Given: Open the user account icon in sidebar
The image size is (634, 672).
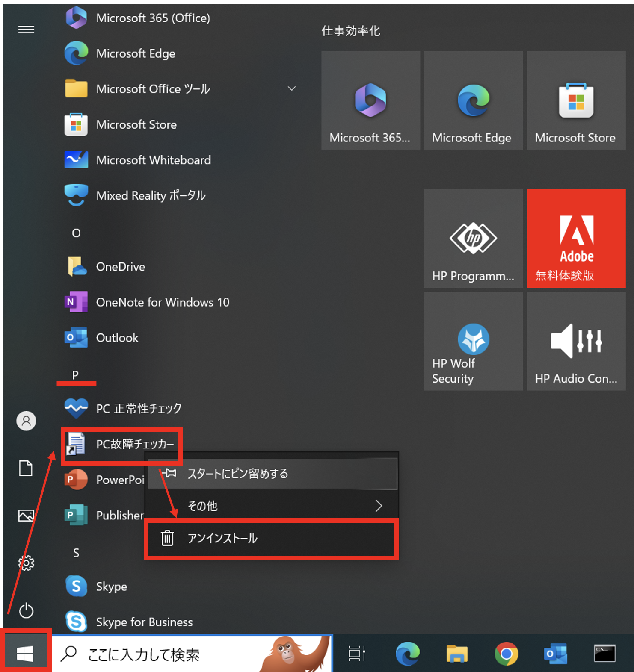Looking at the screenshot, I should pos(26,421).
